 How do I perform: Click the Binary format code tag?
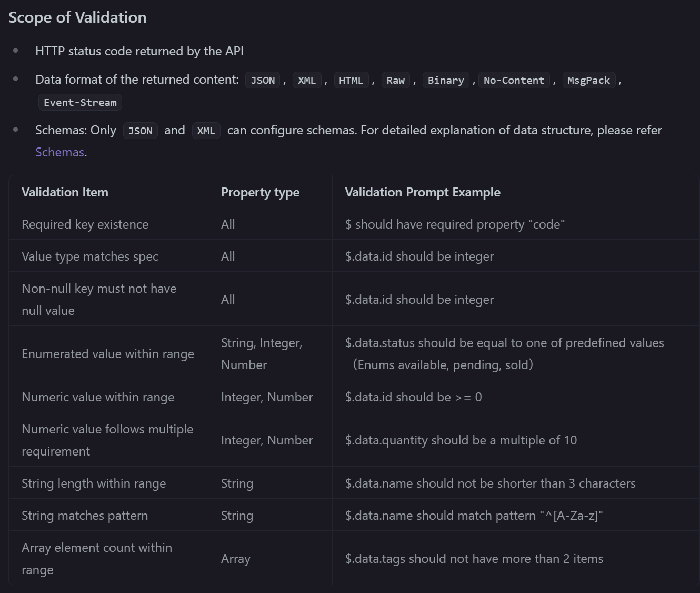[446, 80]
